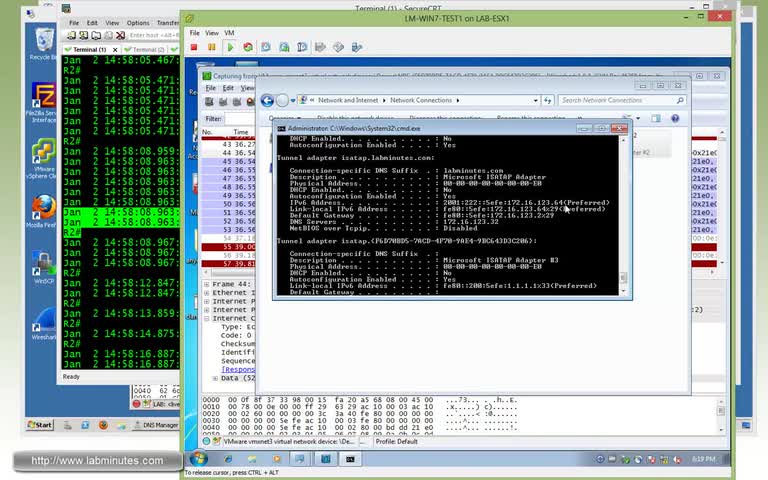
Task: Click the green Power On play button
Action: (230, 48)
